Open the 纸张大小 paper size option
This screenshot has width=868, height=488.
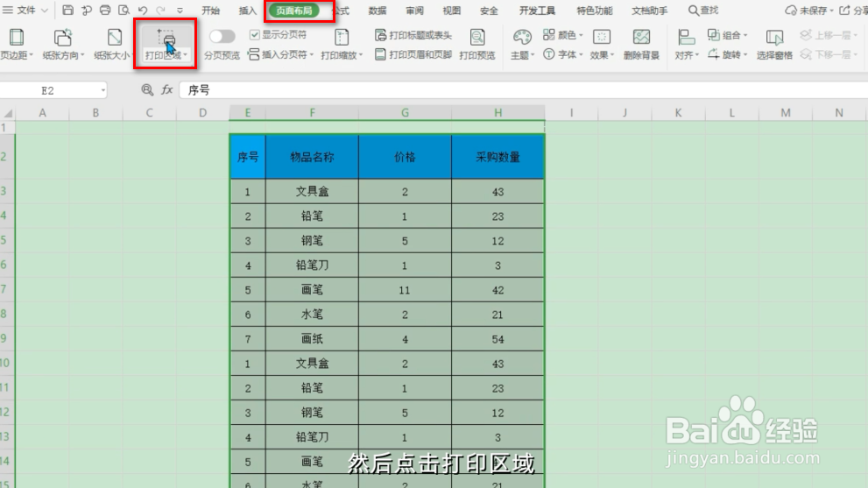[113, 45]
